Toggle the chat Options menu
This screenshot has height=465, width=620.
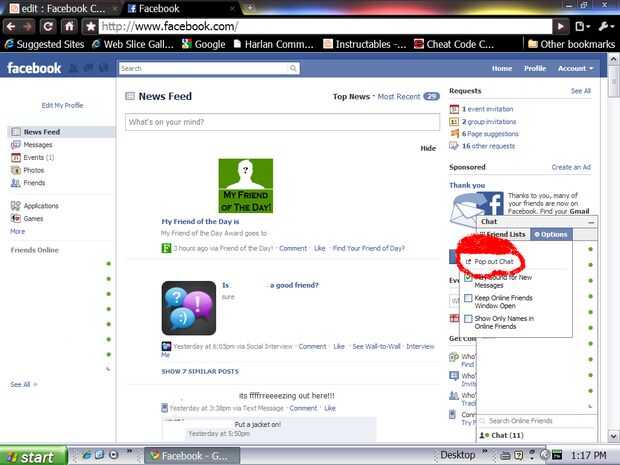coord(551,234)
